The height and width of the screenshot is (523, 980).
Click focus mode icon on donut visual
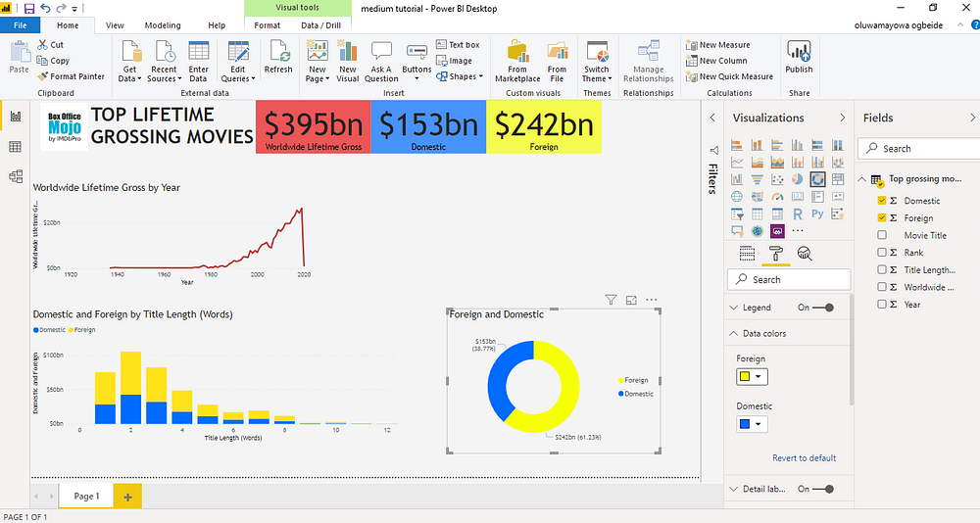pyautogui.click(x=631, y=300)
